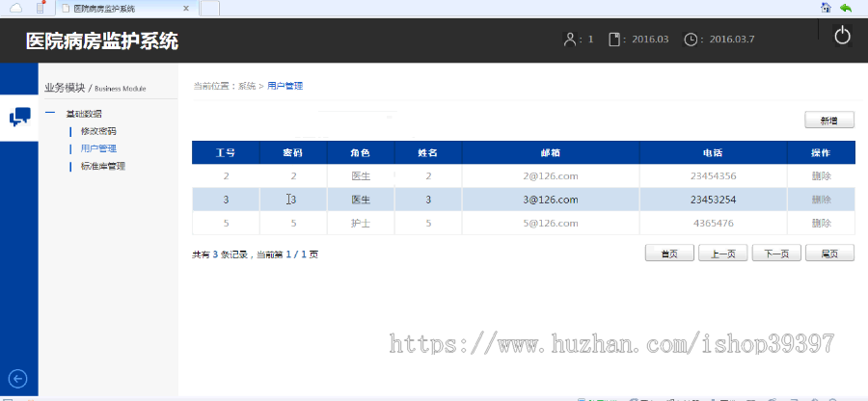Screen dimensions: 868x401
Task: Click the 医院病房监护系统 header title
Action: pyautogui.click(x=102, y=40)
